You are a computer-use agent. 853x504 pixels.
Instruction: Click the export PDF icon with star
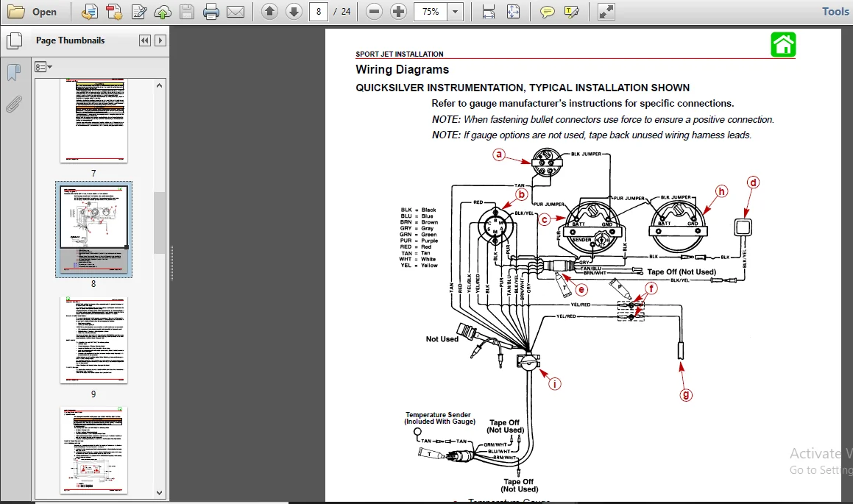(x=114, y=12)
